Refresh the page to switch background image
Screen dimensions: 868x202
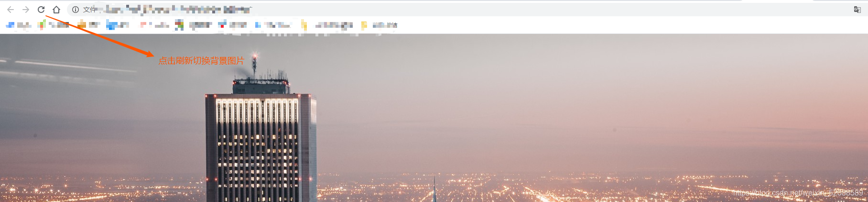pyautogui.click(x=41, y=10)
